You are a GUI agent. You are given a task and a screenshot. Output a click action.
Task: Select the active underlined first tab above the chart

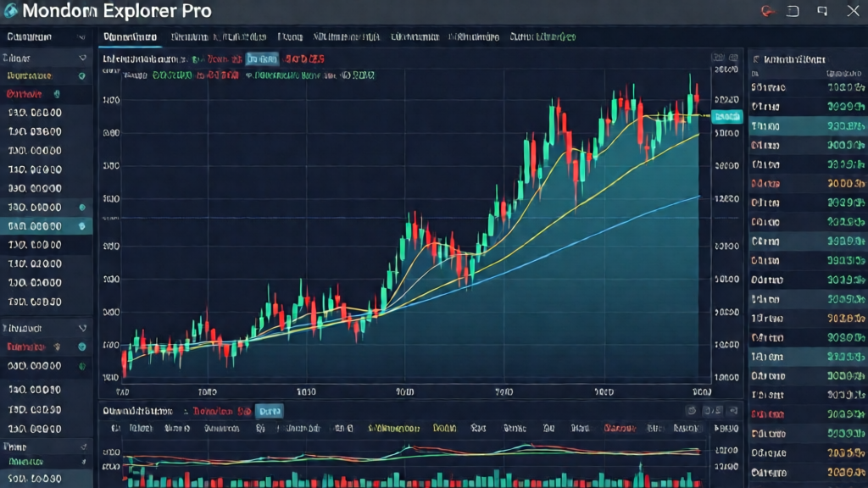[130, 37]
